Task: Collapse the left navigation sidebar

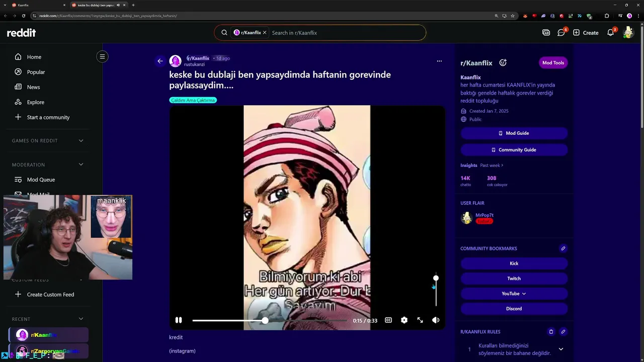Action: coord(102,57)
